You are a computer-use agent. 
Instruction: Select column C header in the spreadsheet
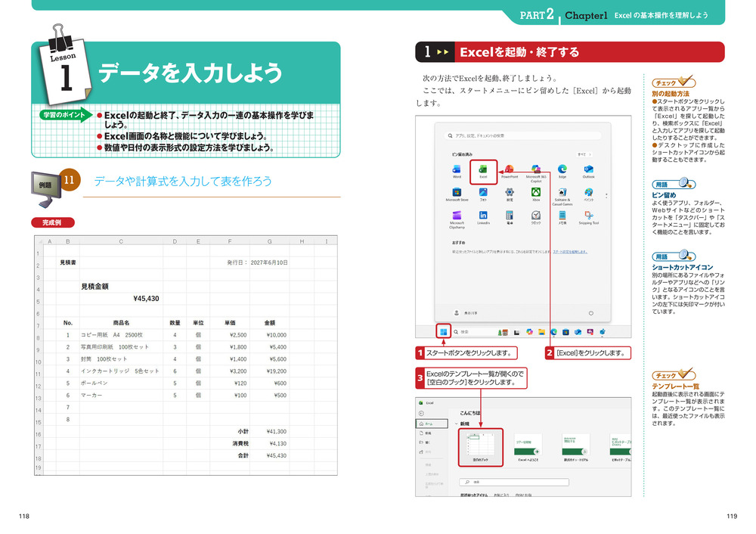pos(121,241)
